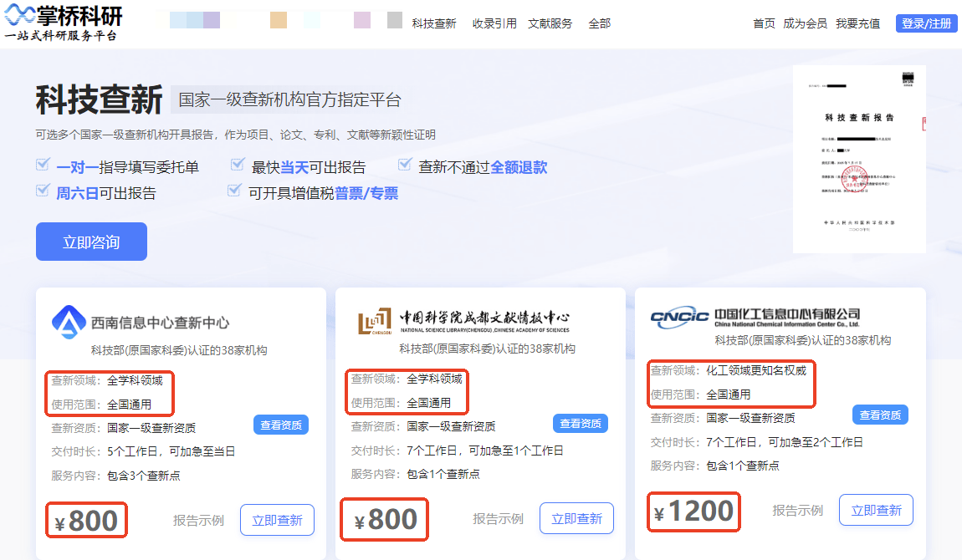Toggle the 可开具增值税普票/专票 checkbox
The image size is (962, 560).
tap(235, 191)
